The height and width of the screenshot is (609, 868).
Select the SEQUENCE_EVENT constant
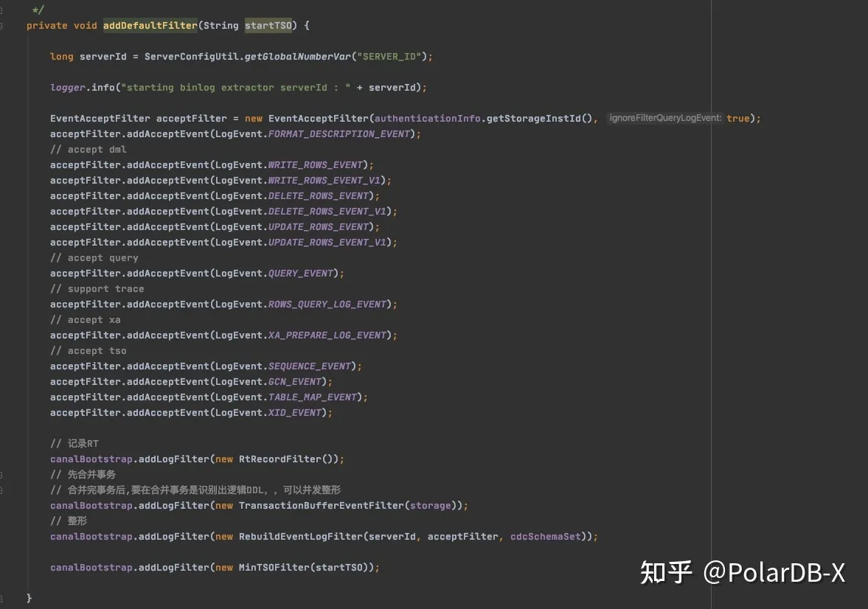(313, 366)
